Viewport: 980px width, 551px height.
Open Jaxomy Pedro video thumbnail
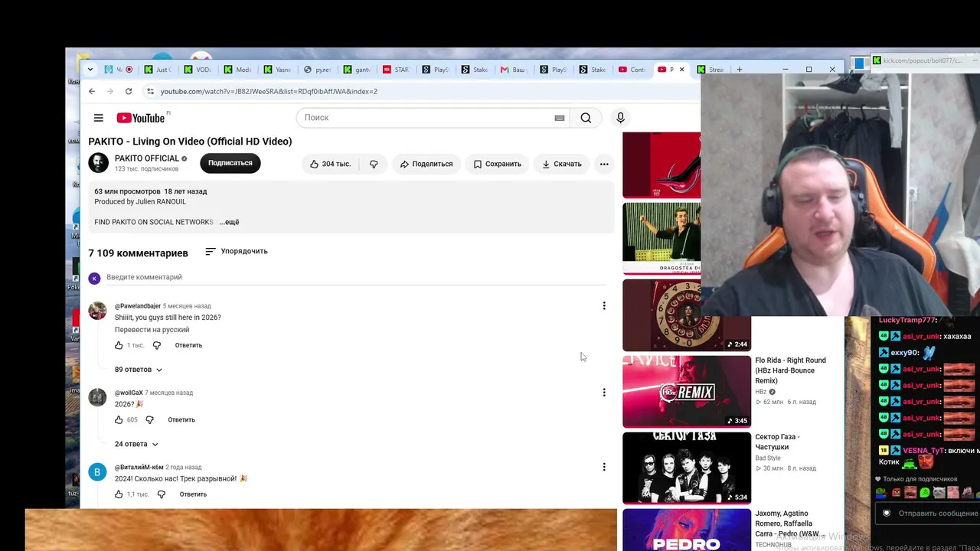687,530
